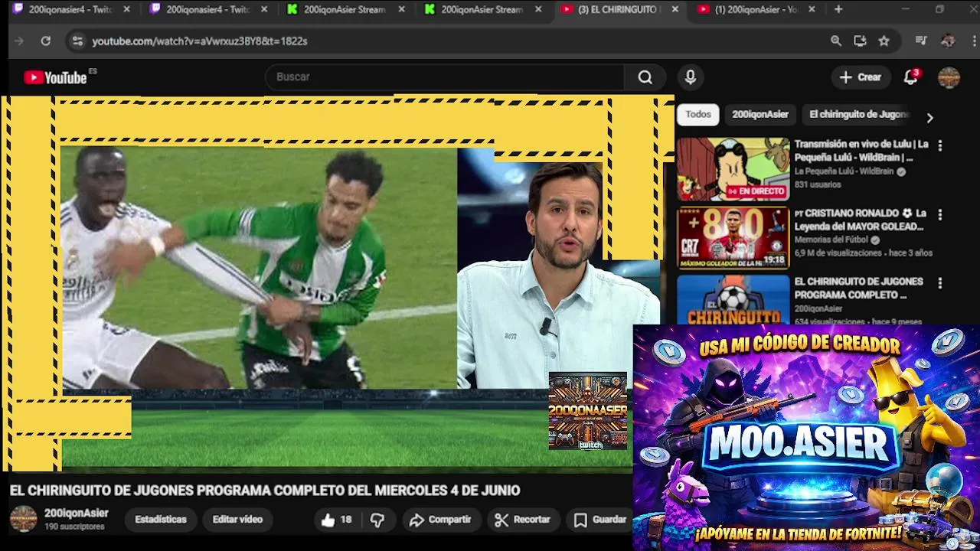Switch to second 200iqonasier4 Twitch tab
The height and width of the screenshot is (551, 980).
point(207,9)
